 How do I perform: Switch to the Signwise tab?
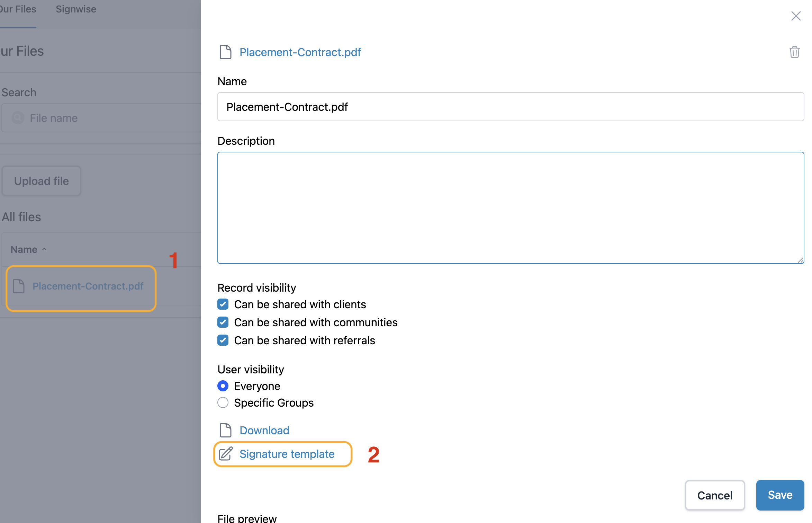[x=76, y=9]
